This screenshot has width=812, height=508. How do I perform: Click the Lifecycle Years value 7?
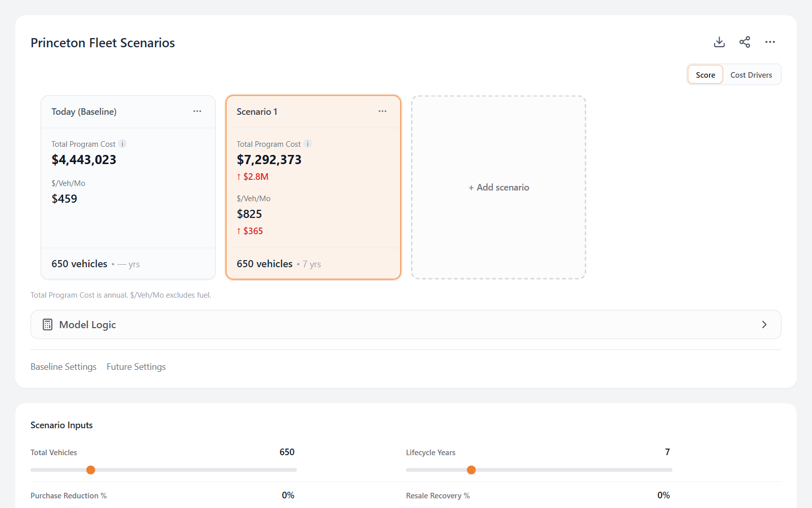(x=667, y=452)
